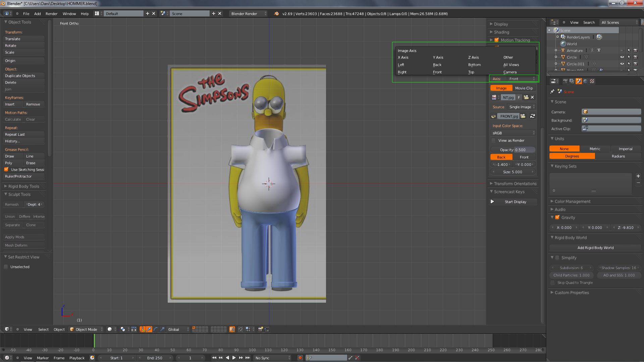Screen dimensions: 644x362
Task: Open the Texture properties checker icon
Action: click(x=592, y=81)
